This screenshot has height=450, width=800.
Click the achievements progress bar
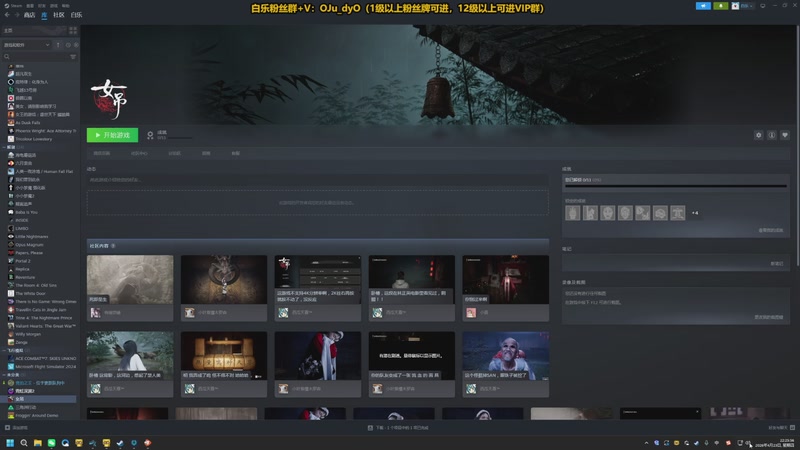pos(676,186)
